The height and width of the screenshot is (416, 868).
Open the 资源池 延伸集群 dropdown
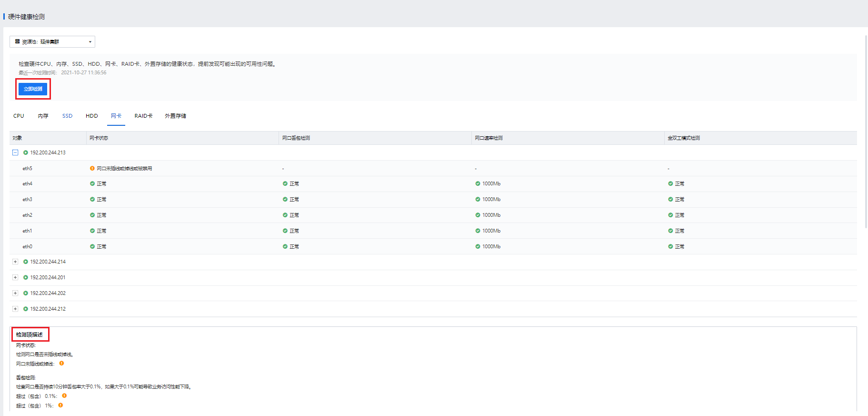(52, 42)
